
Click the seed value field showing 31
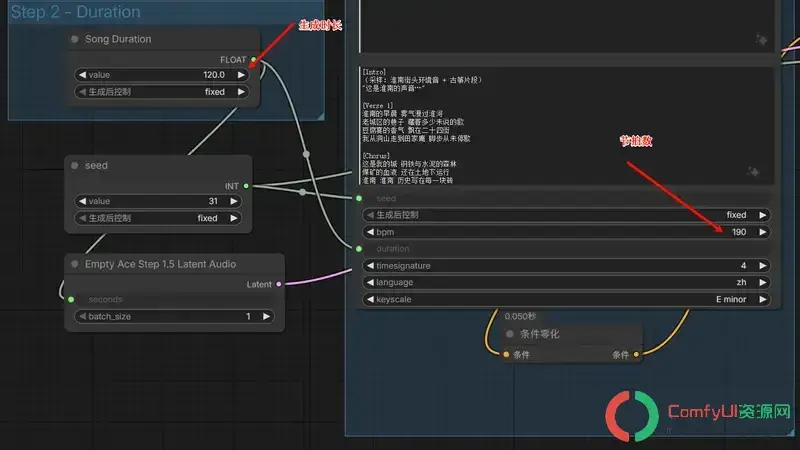coord(158,201)
